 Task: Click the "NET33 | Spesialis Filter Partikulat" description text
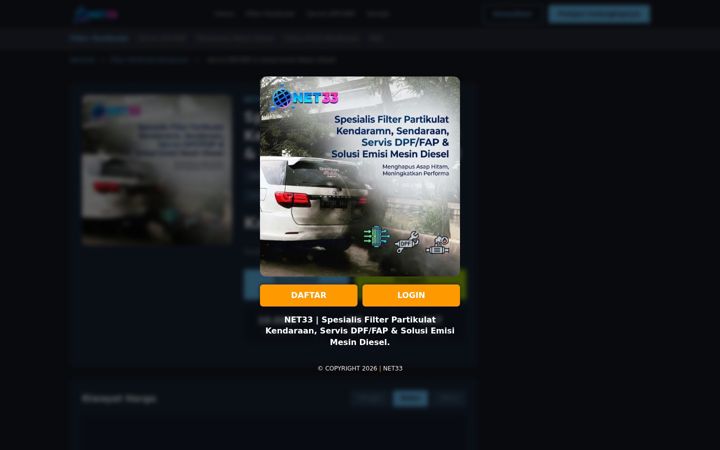click(x=360, y=331)
